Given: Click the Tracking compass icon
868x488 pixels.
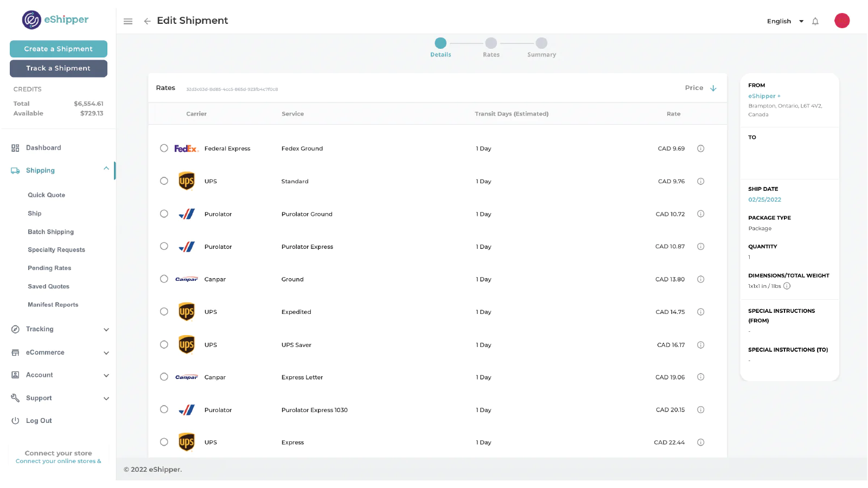Looking at the screenshot, I should click(15, 329).
